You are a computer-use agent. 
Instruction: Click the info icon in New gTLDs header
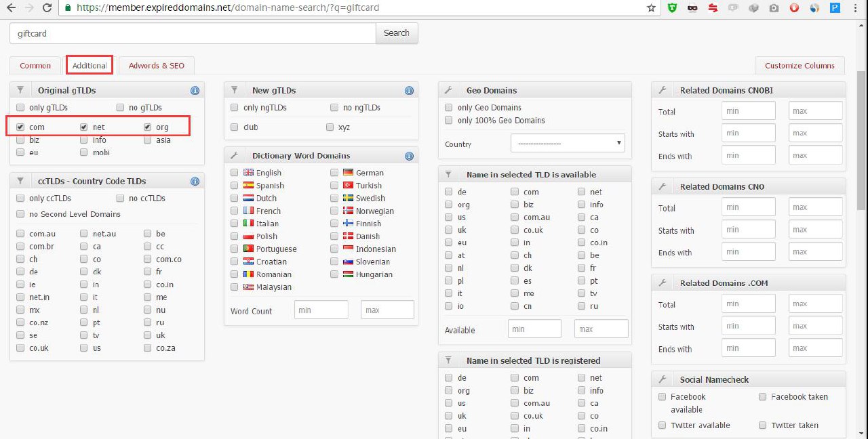(409, 91)
